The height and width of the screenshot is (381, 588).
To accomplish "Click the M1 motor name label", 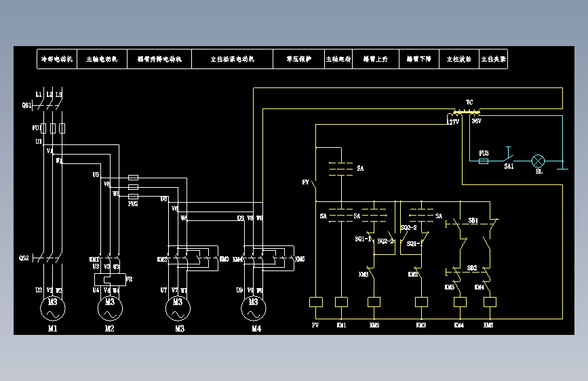I will click(x=52, y=329).
